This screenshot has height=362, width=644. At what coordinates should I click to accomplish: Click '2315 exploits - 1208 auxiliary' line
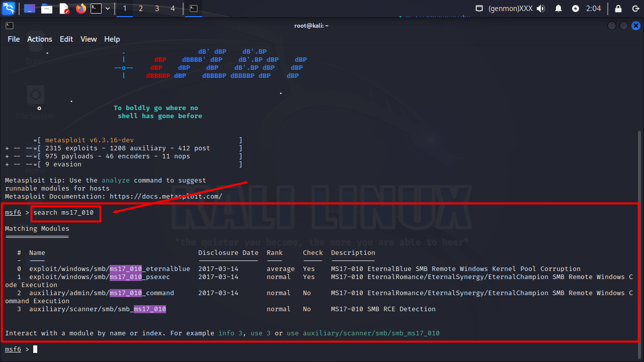coord(128,148)
